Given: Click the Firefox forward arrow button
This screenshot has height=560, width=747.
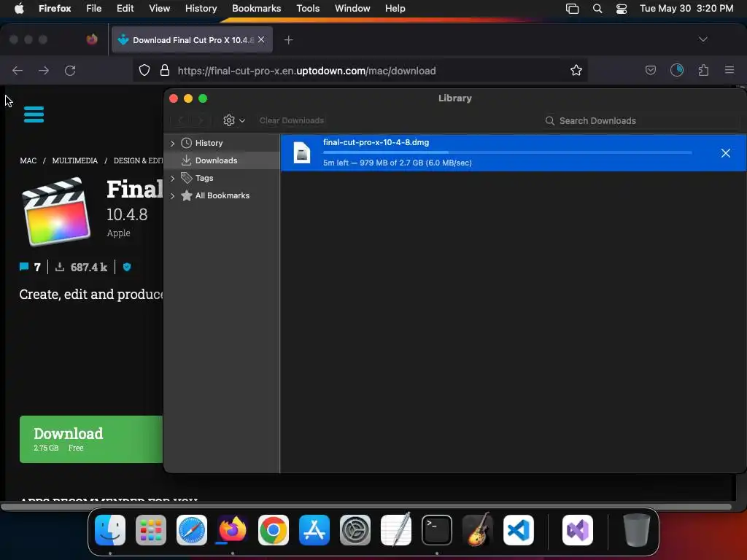Looking at the screenshot, I should pos(44,71).
